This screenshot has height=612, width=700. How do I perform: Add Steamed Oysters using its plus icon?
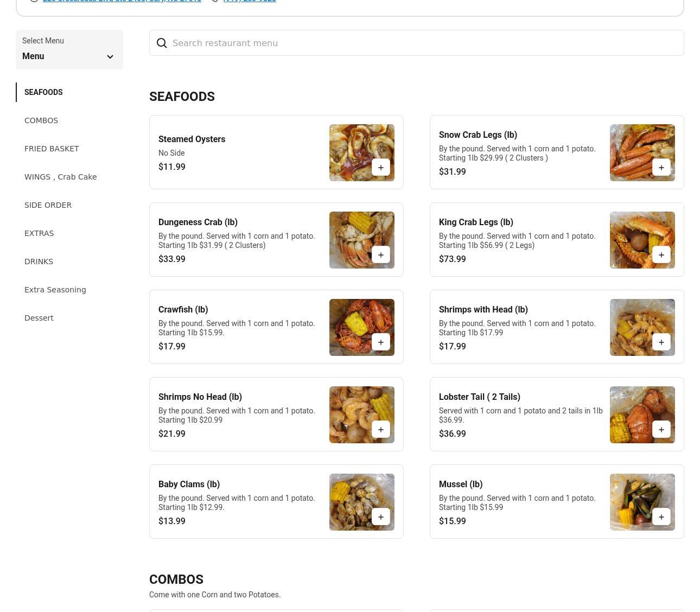[x=380, y=168]
